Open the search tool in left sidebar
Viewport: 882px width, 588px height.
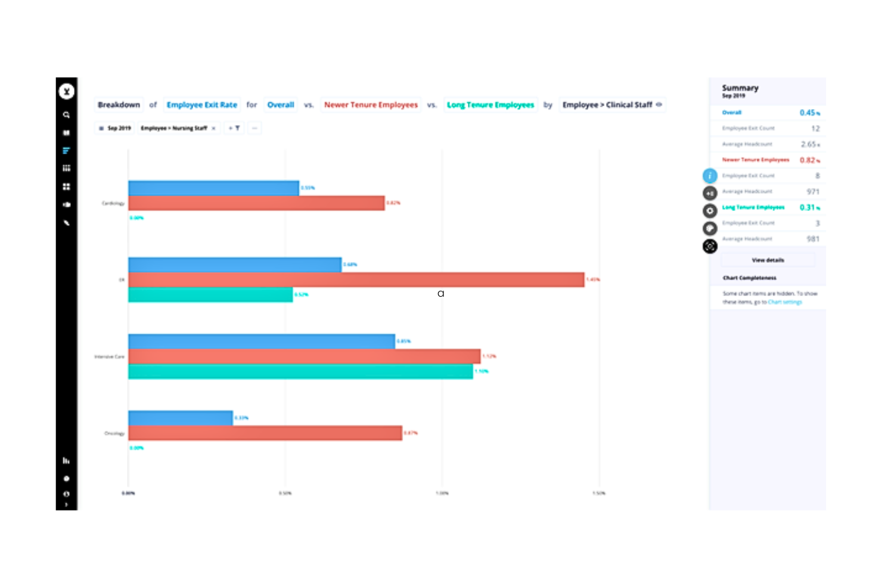(66, 115)
